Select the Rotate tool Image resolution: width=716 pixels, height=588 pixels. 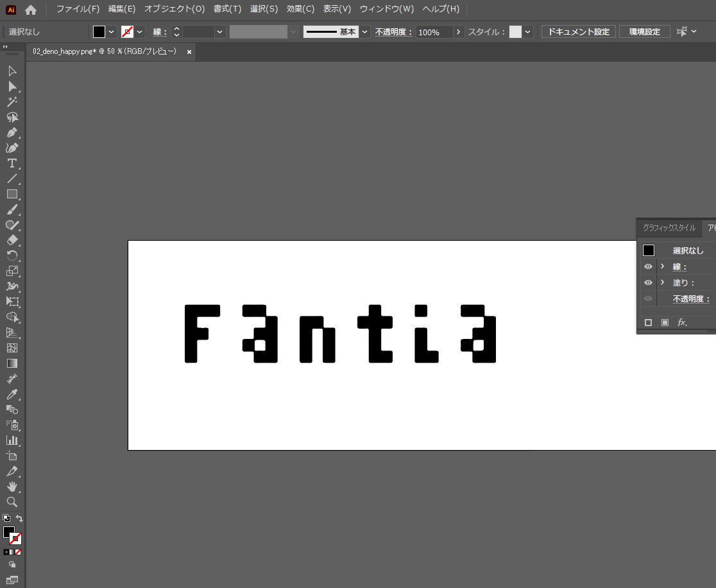point(12,256)
